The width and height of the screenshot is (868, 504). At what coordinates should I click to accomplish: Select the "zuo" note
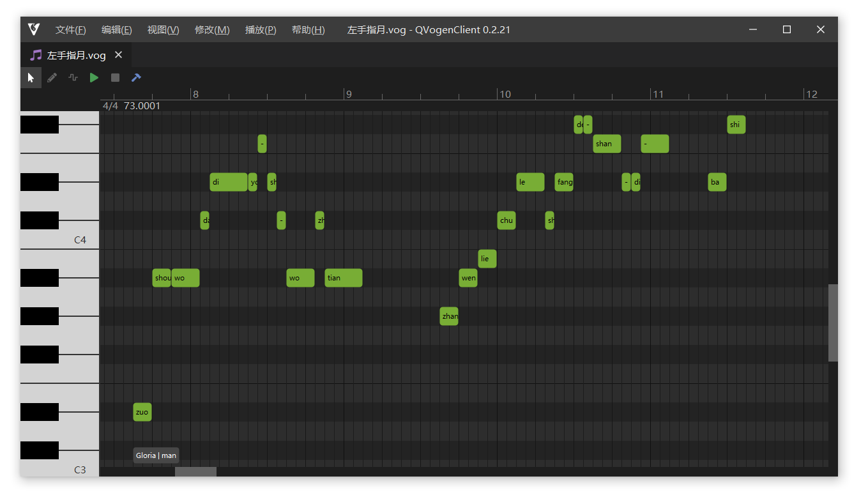tap(142, 412)
